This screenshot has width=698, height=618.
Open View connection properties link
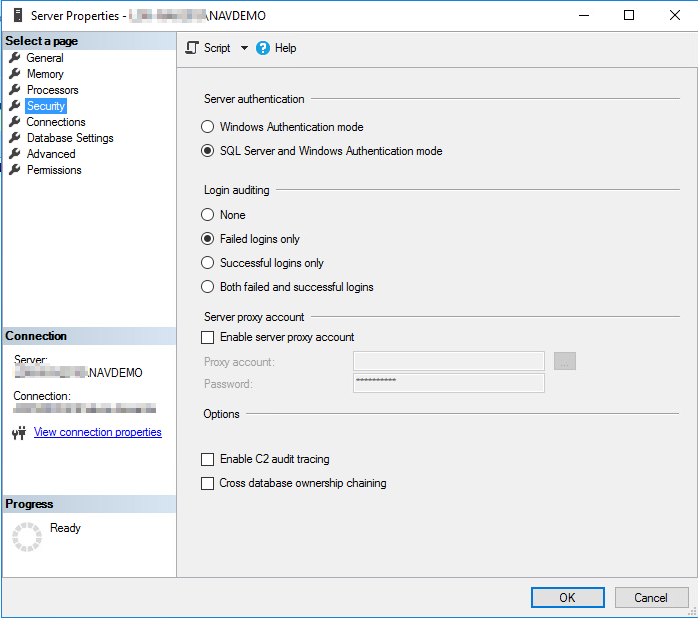click(97, 432)
